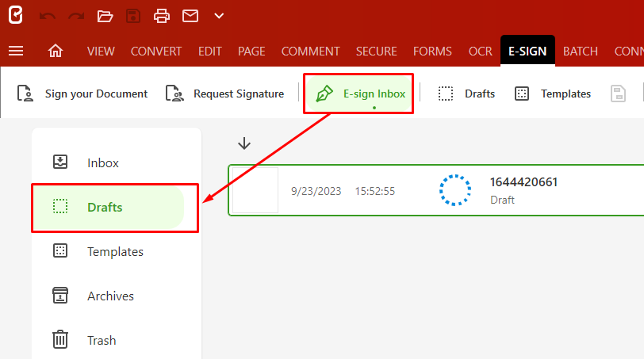Click the draft time 15:52:55
Image resolution: width=644 pixels, height=359 pixels.
tap(375, 191)
